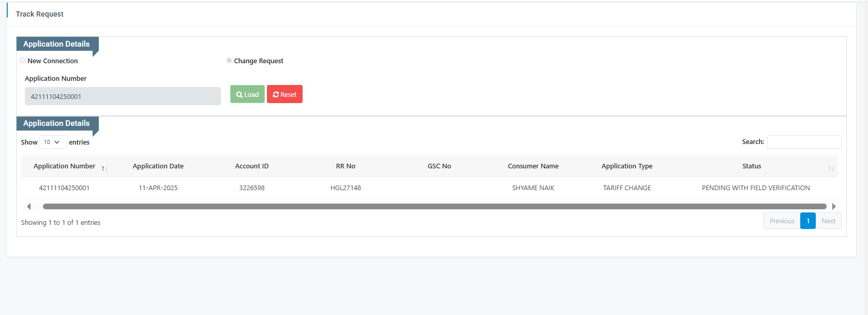
Task: Click the table Search input box
Action: [804, 142]
